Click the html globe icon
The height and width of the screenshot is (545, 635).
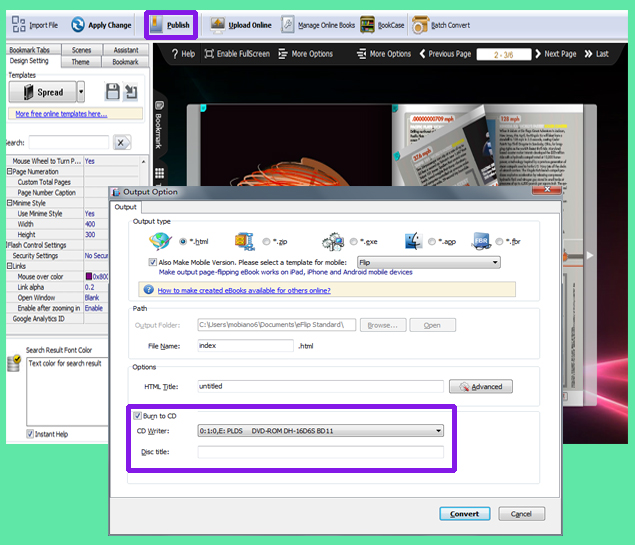(x=160, y=241)
